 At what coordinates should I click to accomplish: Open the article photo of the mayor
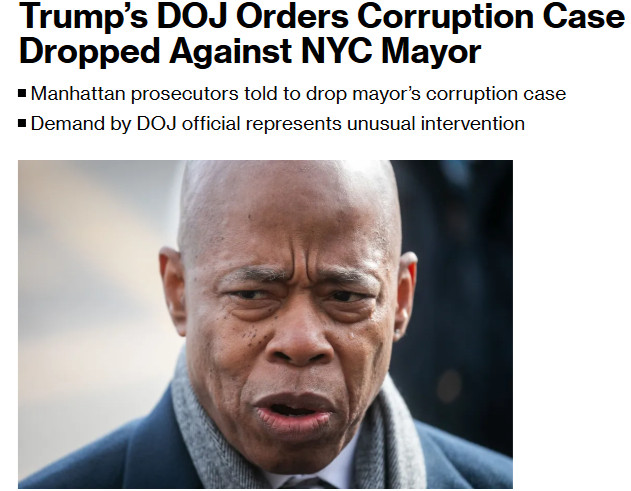click(265, 324)
